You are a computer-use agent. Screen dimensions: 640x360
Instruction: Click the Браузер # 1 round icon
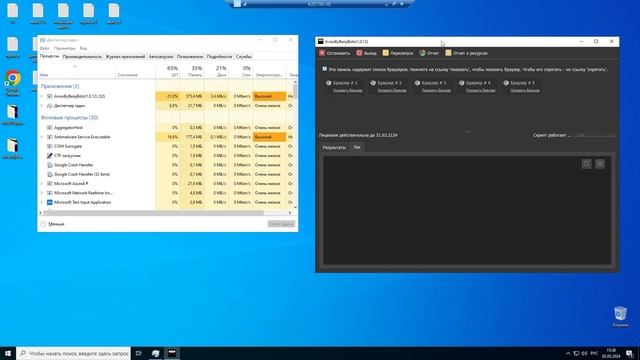click(329, 83)
